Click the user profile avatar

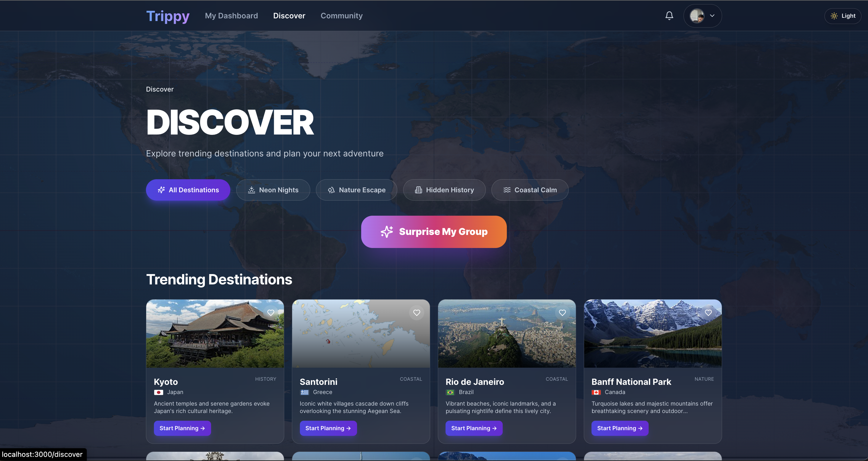[697, 16]
